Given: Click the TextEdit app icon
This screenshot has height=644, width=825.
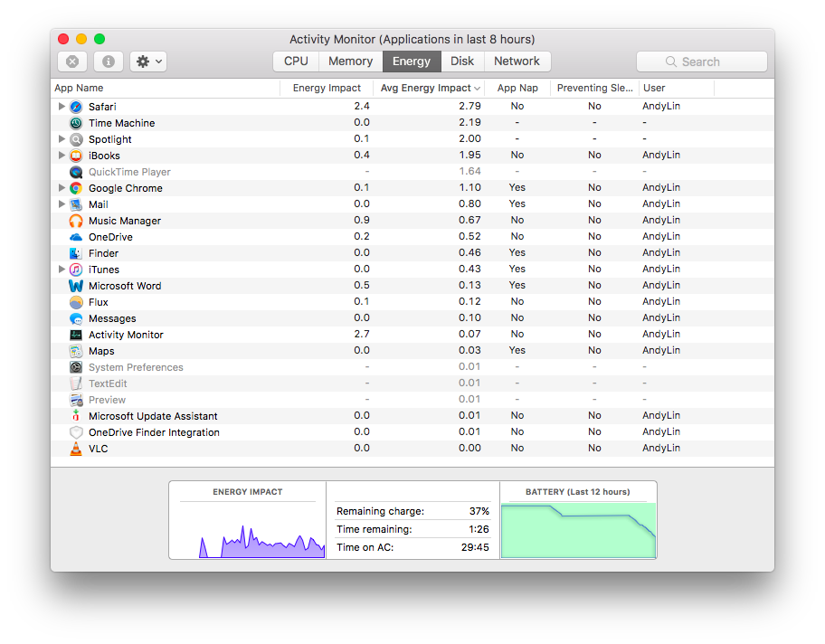Looking at the screenshot, I should point(76,384).
